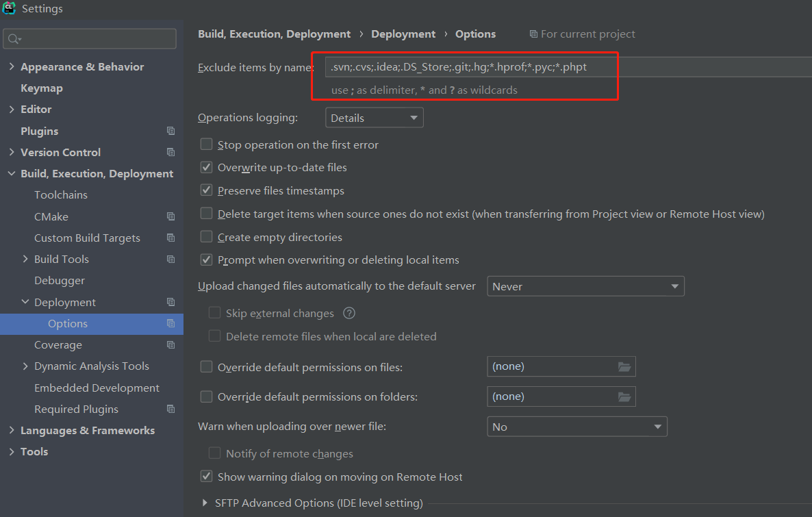Image resolution: width=812 pixels, height=517 pixels.
Task: Expand the Appearance & Behavior chevron
Action: click(12, 66)
